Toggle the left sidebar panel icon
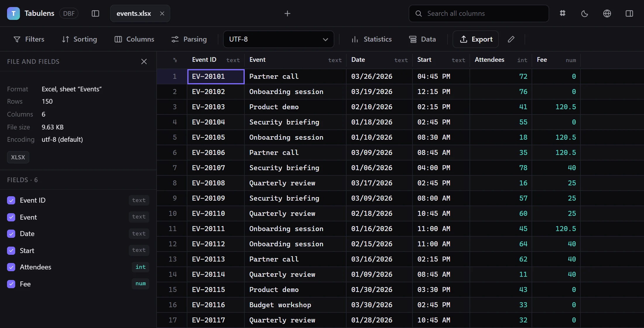Screen dimensions: 644x328 pyautogui.click(x=95, y=13)
